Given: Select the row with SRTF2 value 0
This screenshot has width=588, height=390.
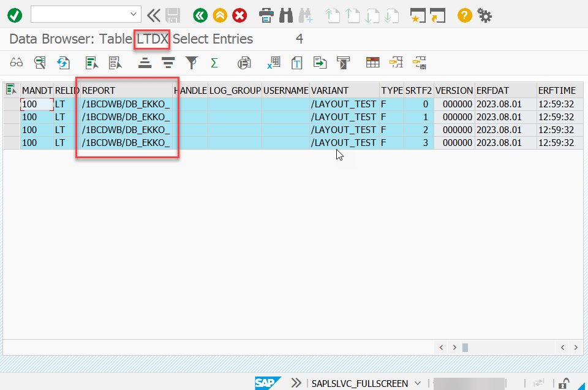Looking at the screenshot, I should [x=12, y=104].
